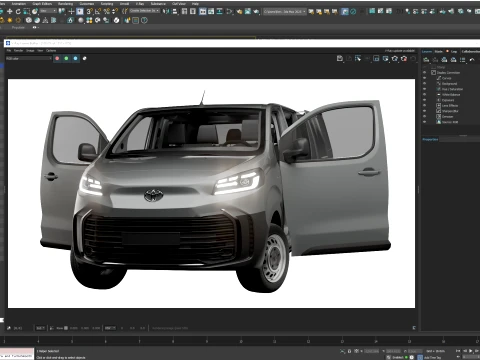The height and width of the screenshot is (360, 480).
Task: Click the save layer preset icon
Action: click(444, 60)
